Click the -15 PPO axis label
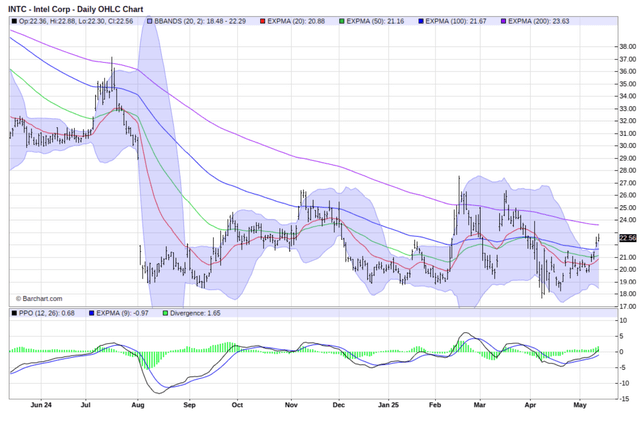The width and height of the screenshot is (640, 427). 624,399
